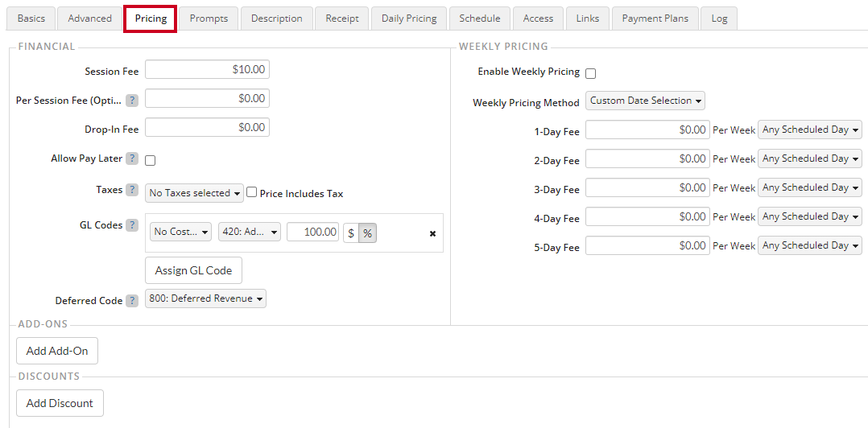Click the Add Discount button
The height and width of the screenshot is (428, 868).
[x=60, y=403]
